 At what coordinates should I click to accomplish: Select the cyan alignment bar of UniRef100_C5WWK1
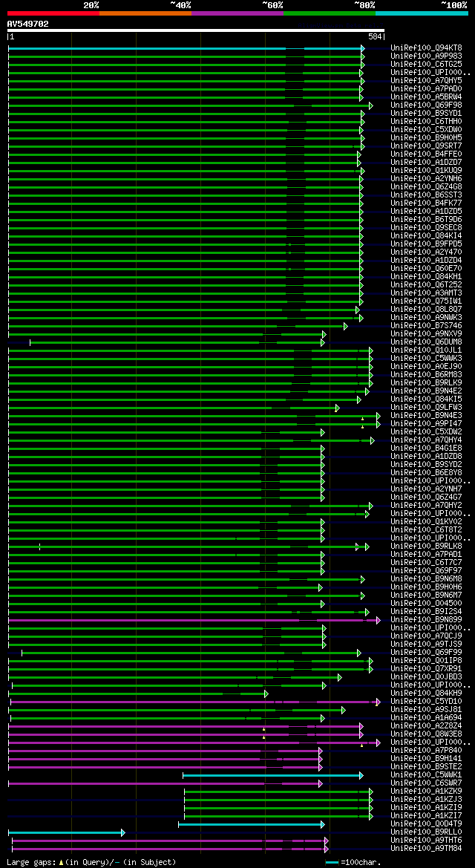click(x=273, y=775)
